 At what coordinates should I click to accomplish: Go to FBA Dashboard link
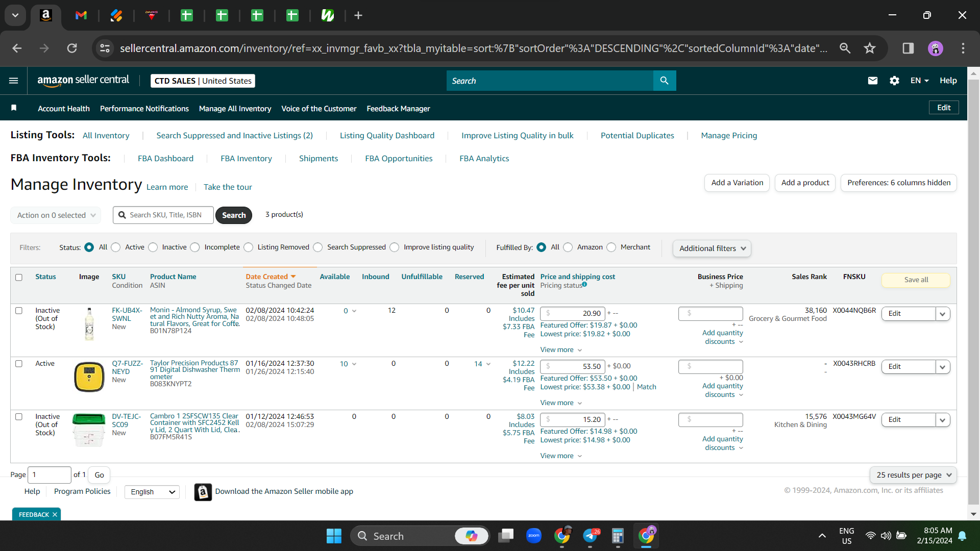(165, 159)
